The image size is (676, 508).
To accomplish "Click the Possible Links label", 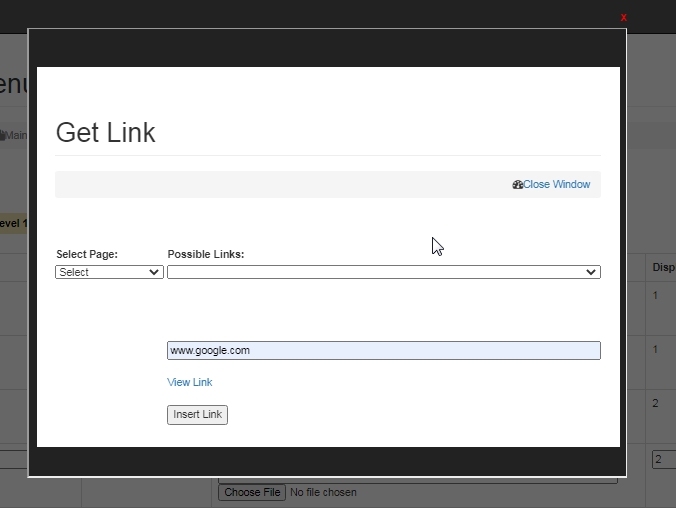I will coord(206,254).
